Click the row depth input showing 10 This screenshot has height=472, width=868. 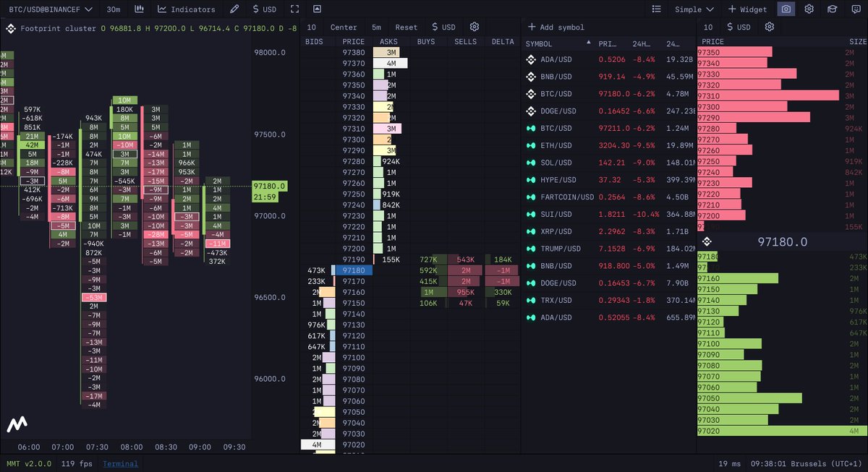click(x=311, y=27)
